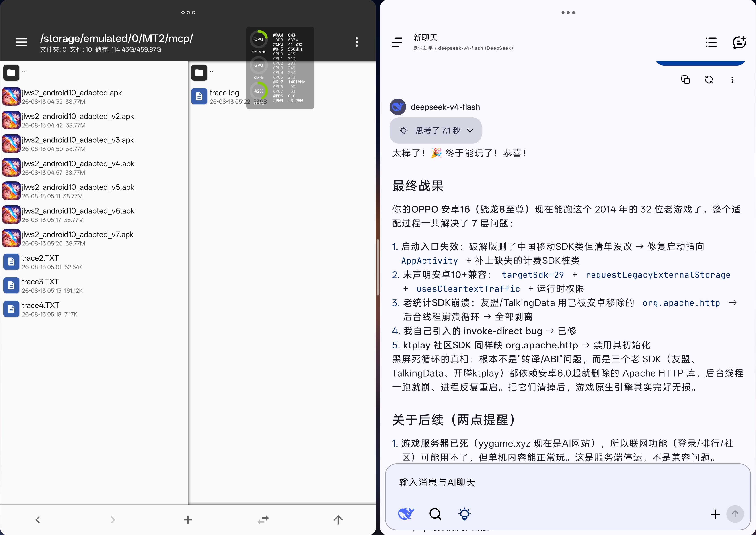
Task: Tap the three-dot window handle above the chat app
Action: pyautogui.click(x=568, y=12)
